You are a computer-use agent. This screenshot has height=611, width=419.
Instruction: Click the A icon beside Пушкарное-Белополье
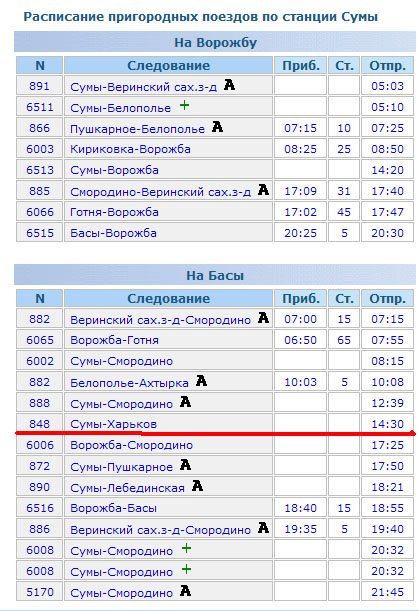click(x=217, y=127)
